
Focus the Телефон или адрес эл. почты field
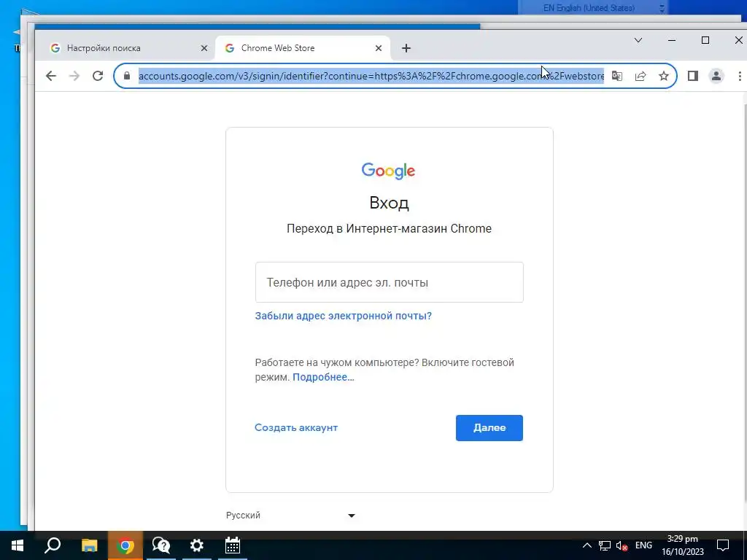point(390,282)
